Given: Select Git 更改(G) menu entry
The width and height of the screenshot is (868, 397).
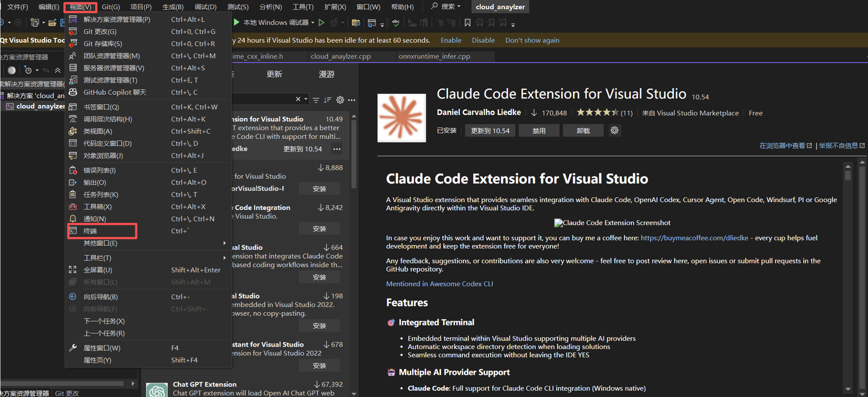Looking at the screenshot, I should tap(148, 32).
